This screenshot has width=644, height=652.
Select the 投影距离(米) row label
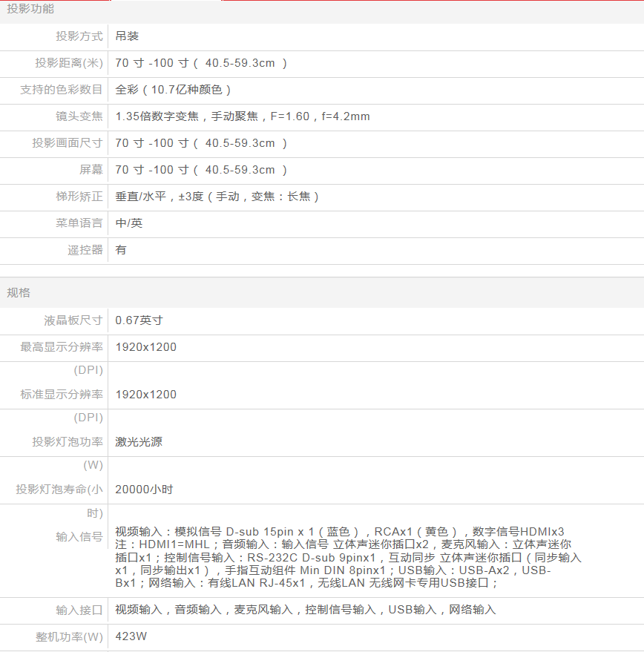(69, 63)
